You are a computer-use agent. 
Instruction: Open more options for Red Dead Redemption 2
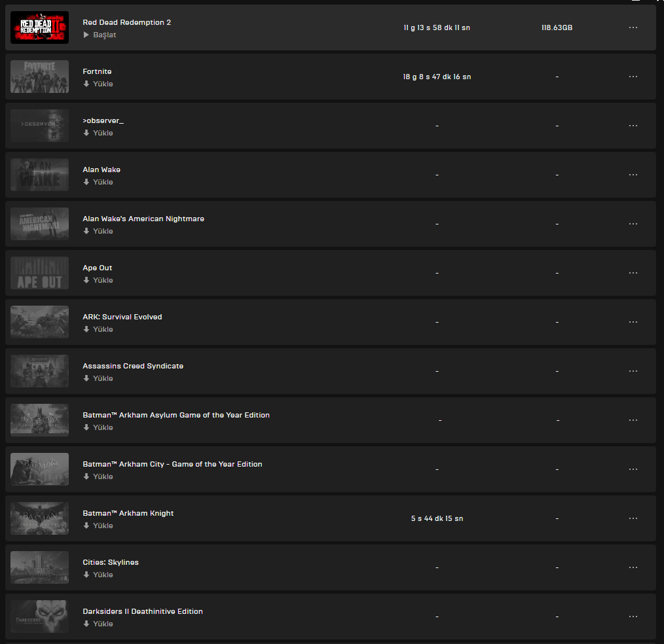633,27
